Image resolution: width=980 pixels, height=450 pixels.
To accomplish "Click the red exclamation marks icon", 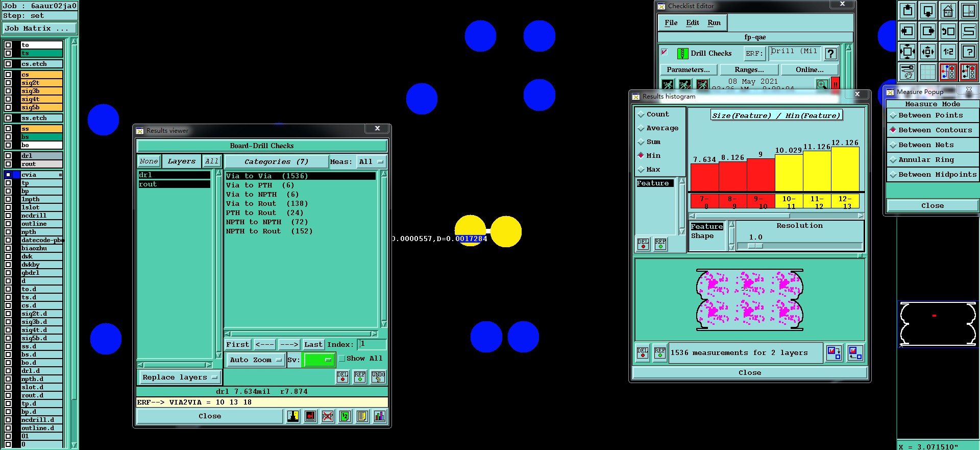I will [836, 84].
